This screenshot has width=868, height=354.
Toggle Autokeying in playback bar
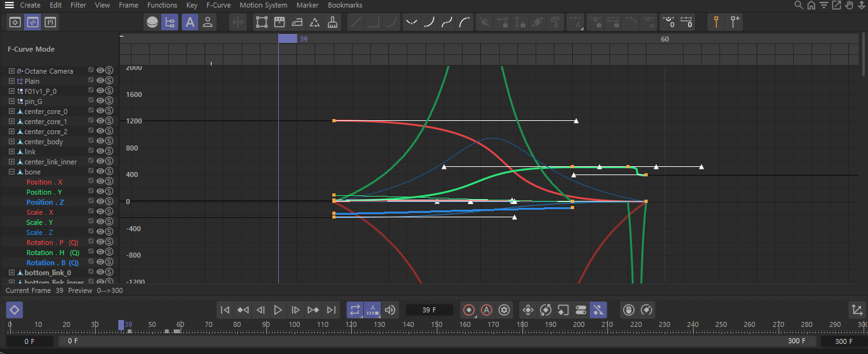[486, 310]
